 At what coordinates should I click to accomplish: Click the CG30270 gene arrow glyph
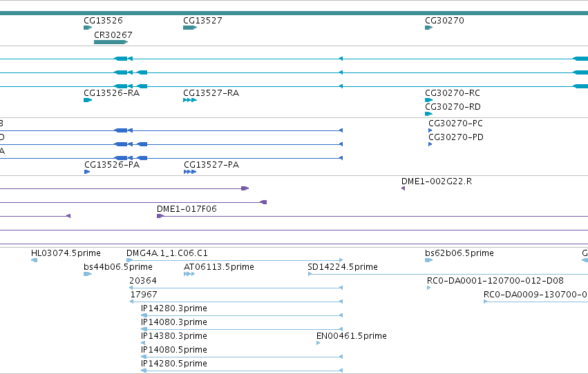tap(429, 28)
